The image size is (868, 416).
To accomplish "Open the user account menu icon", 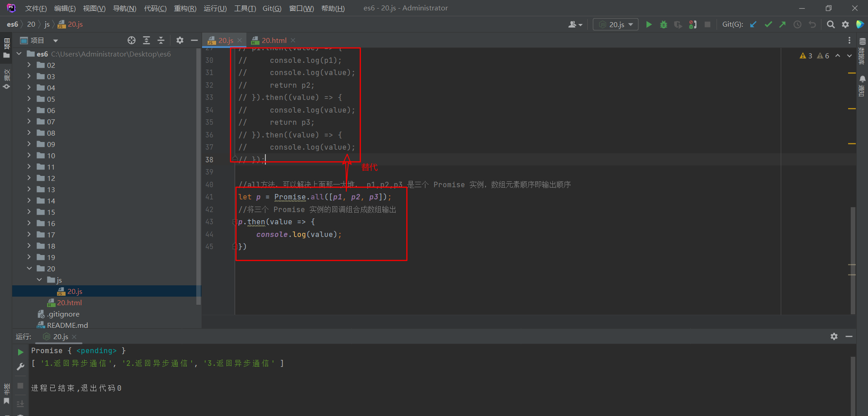I will click(x=576, y=24).
